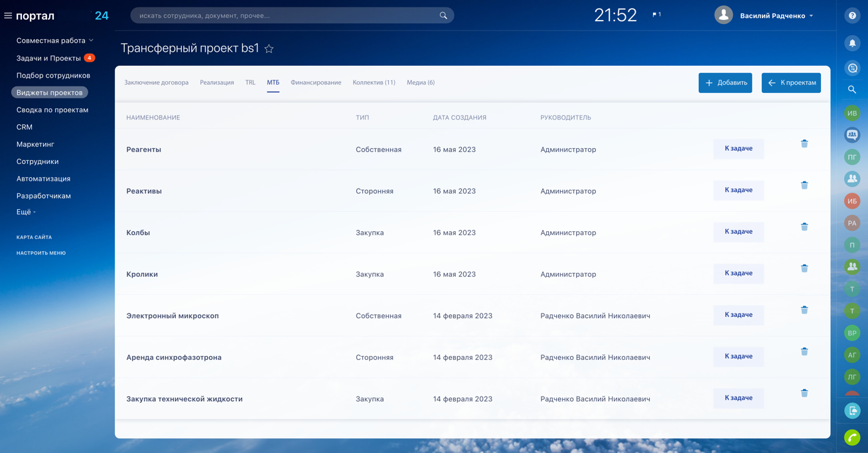Switch to the Финансирование tab
Viewport: 868px width, 453px height.
(x=316, y=82)
